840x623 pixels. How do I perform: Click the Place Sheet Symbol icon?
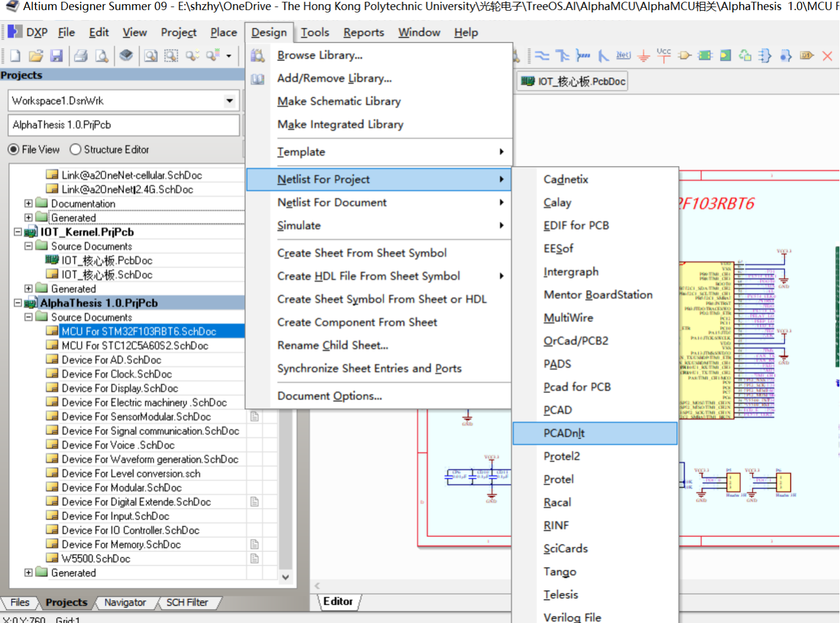coord(705,56)
